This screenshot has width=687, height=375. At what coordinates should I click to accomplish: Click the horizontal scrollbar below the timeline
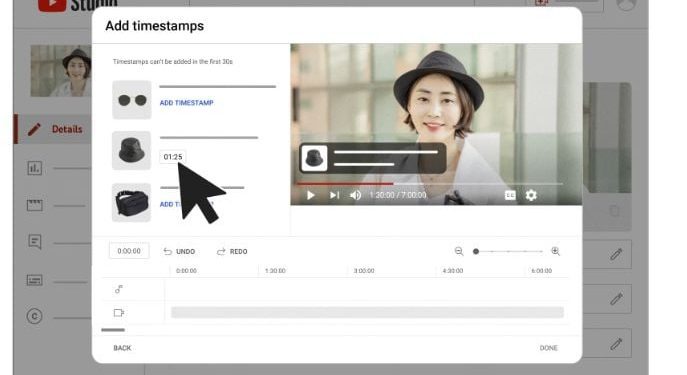coord(113,330)
